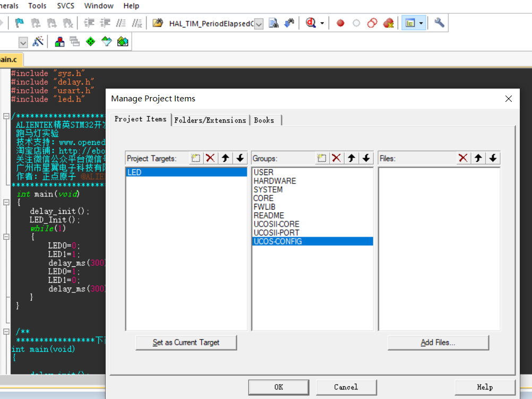Open the SVCS menu

[65, 6]
